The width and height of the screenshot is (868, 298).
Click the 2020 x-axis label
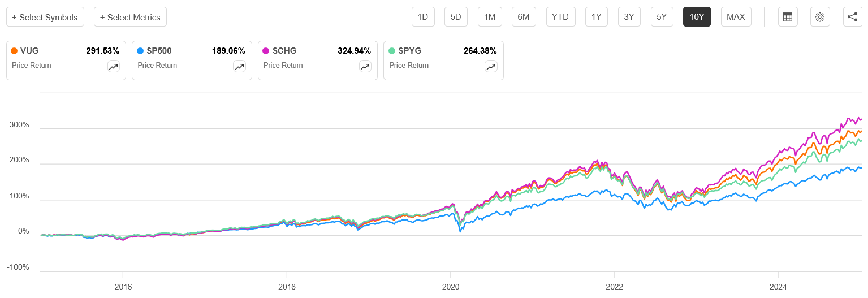(451, 287)
